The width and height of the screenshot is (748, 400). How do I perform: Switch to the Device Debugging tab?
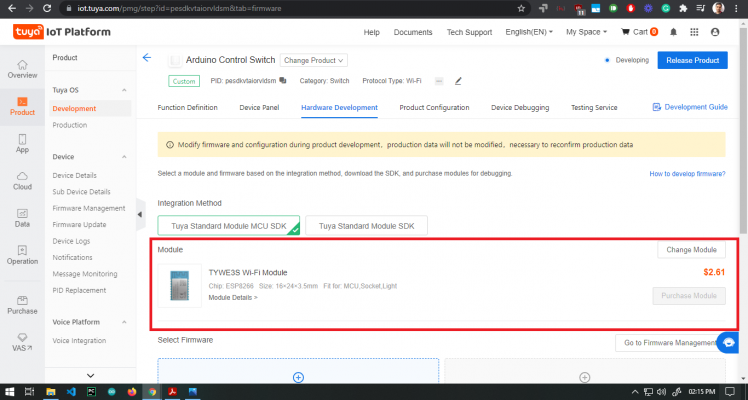[x=520, y=107]
